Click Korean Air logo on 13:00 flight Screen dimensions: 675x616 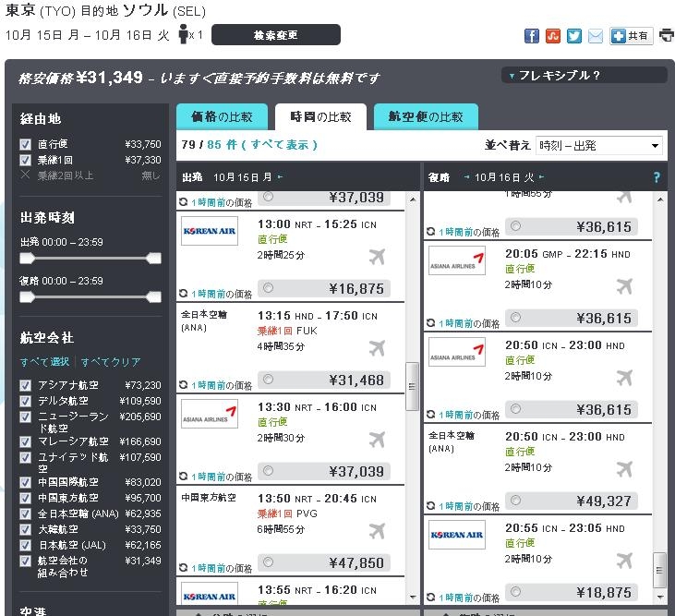coord(210,231)
